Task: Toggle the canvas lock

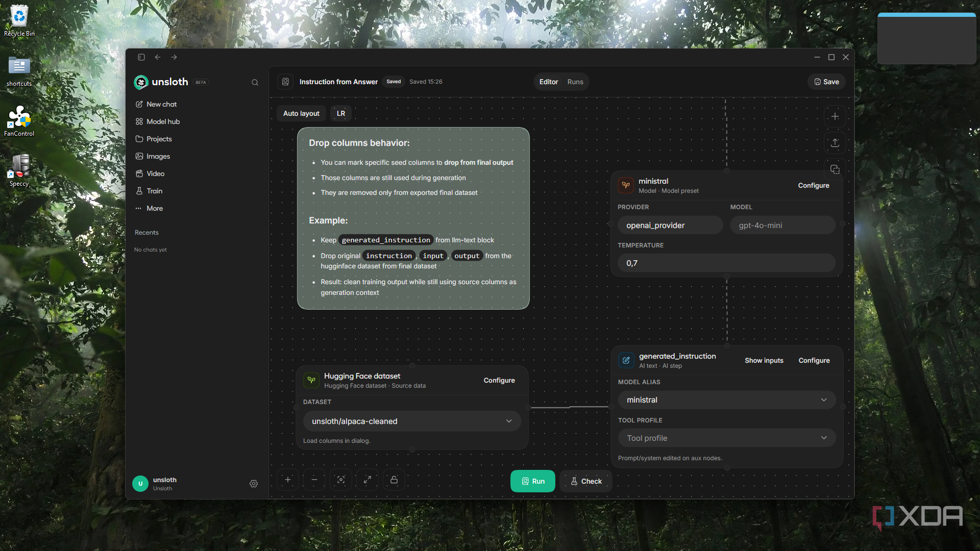Action: (394, 480)
